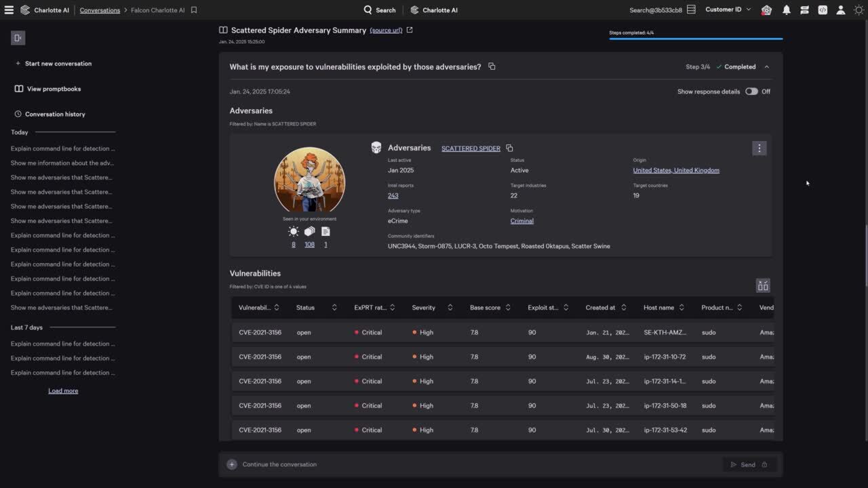Click the steps completed progress bar

click(x=696, y=39)
